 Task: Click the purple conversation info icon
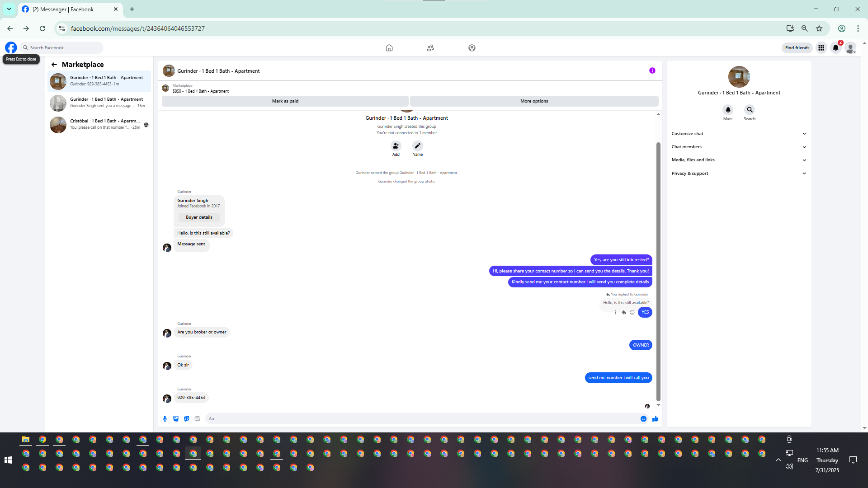[x=652, y=70]
